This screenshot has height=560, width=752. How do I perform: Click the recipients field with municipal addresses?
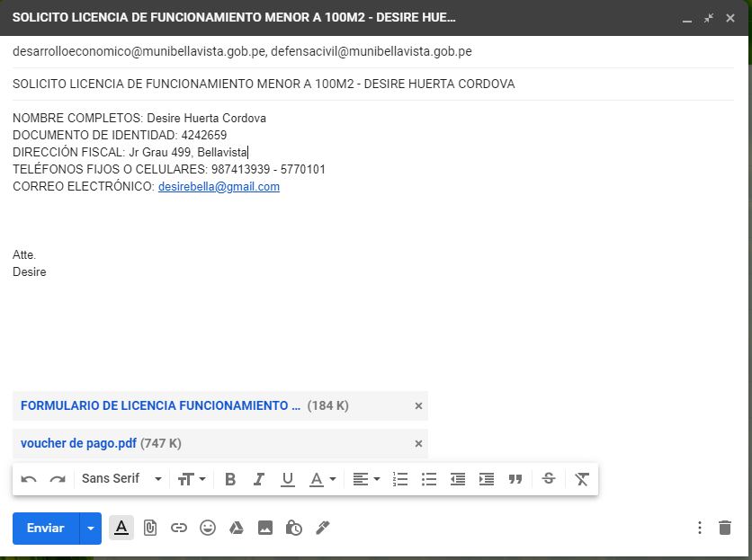[373, 51]
